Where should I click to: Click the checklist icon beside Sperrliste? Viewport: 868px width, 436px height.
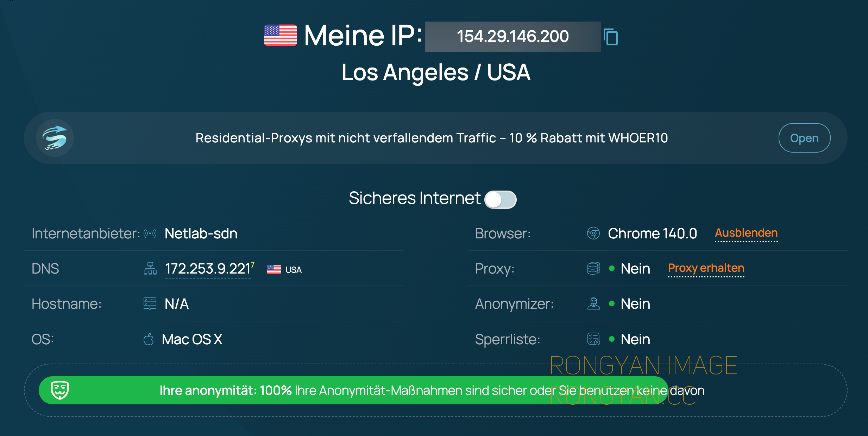[x=593, y=339]
